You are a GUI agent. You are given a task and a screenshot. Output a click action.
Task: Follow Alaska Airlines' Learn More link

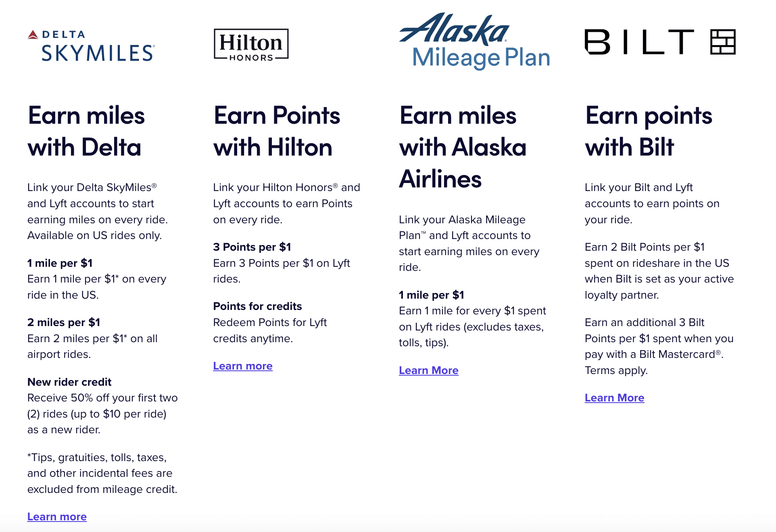click(x=428, y=370)
